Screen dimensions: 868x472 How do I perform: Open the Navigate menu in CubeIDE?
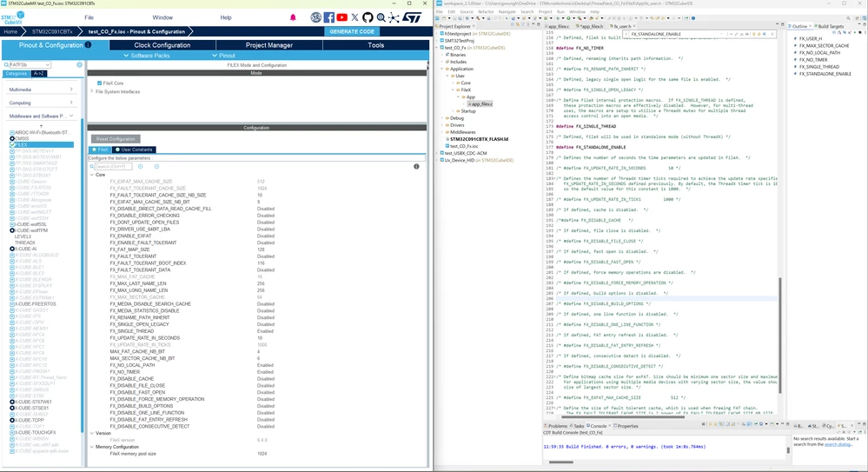pos(507,11)
